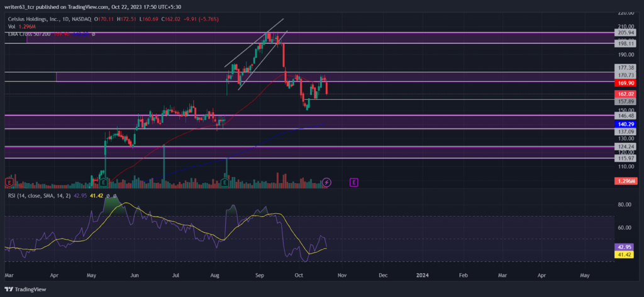
Task: Open the green earnings marker in August
Action: [225, 182]
